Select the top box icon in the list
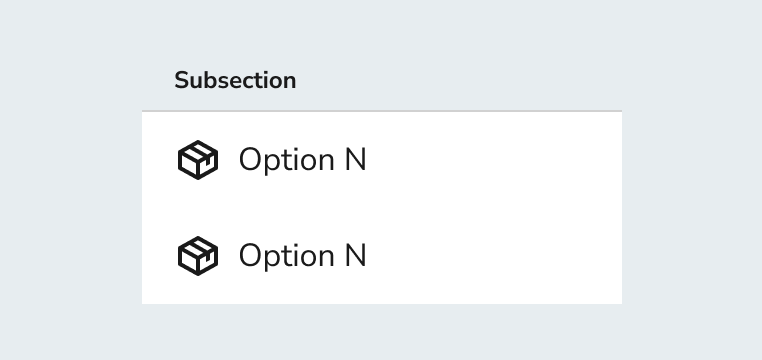 [x=198, y=160]
